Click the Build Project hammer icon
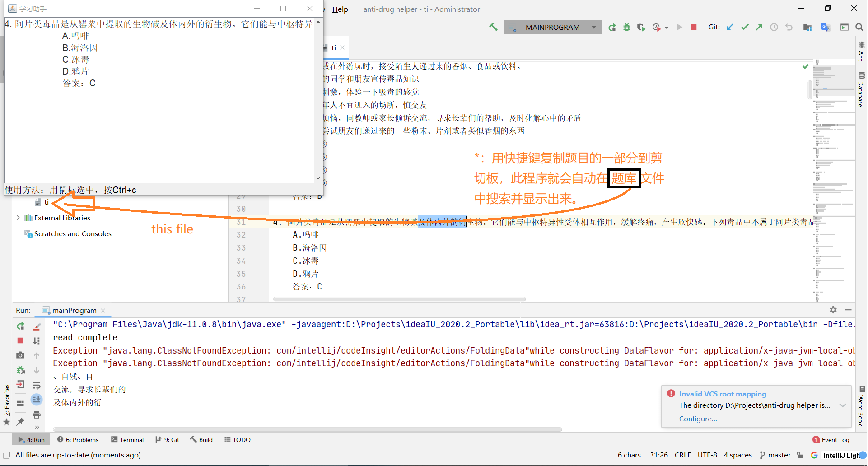The image size is (868, 466). click(x=493, y=27)
